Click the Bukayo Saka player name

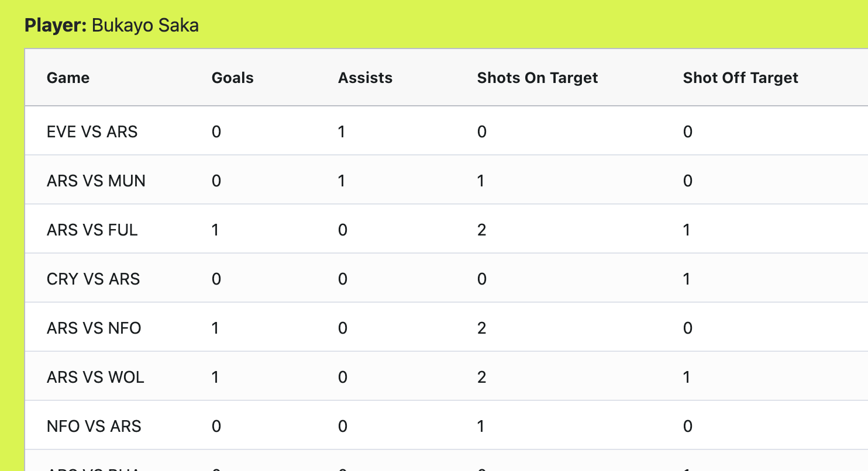coord(145,26)
